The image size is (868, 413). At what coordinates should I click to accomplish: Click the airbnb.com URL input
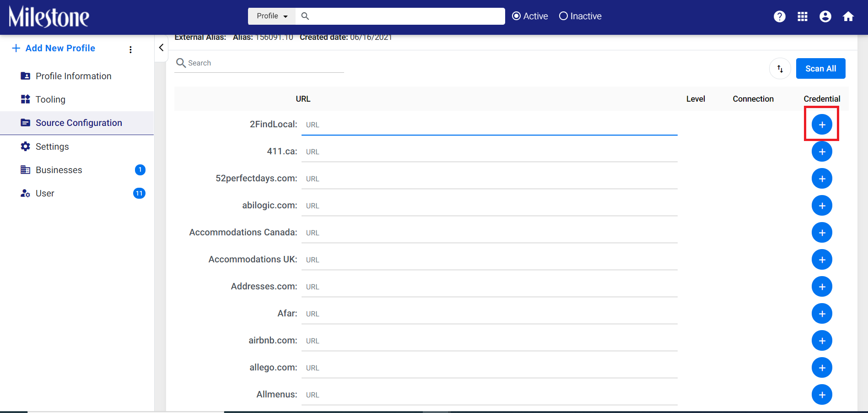[489, 341]
